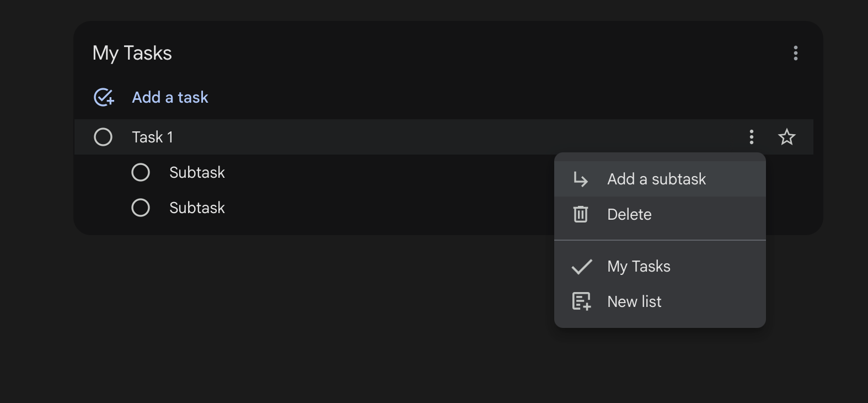Screen dimensions: 868x403
Task: Complete the first Subtask under Task 1
Action: pyautogui.click(x=141, y=172)
